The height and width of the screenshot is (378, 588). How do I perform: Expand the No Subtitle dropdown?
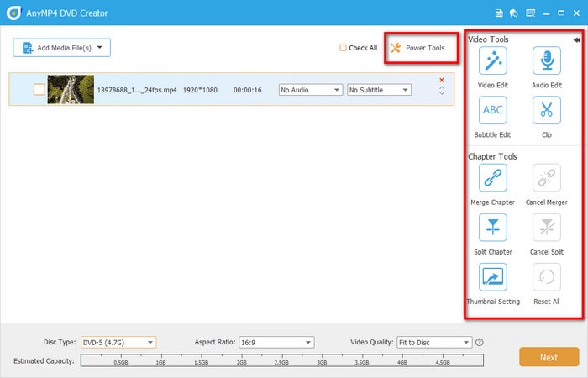[x=379, y=90]
